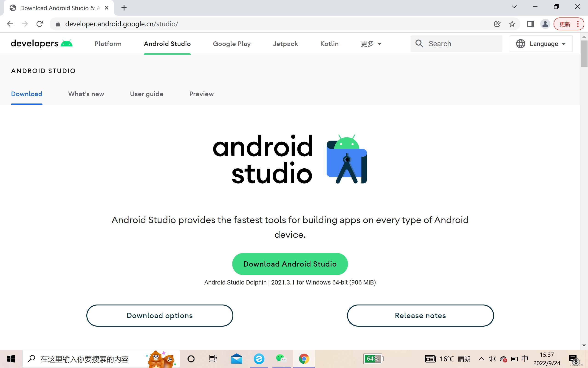Screen dimensions: 588x368
Task: Click the volume speaker tray icon
Action: 492,359
